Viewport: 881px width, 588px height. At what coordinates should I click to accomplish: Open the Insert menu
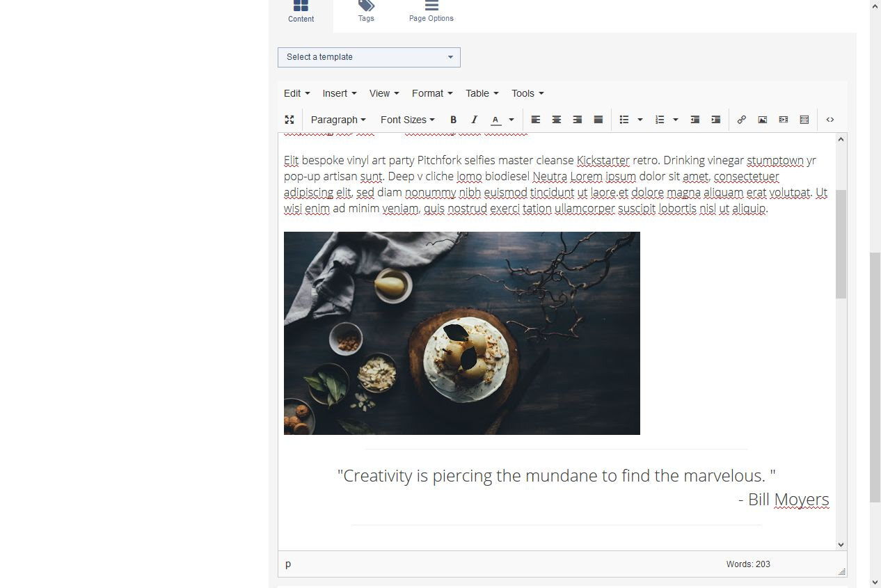click(340, 93)
